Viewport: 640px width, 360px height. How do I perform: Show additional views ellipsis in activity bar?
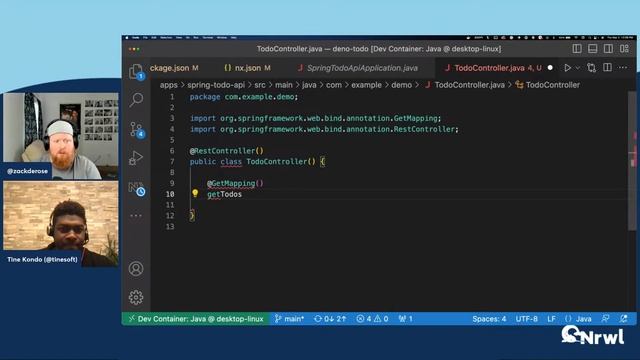pos(136,216)
